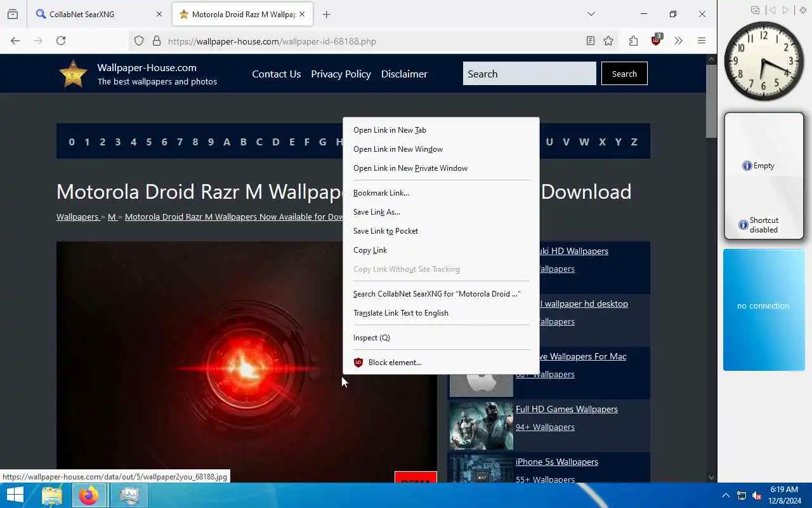Open the Contact Us page
The height and width of the screenshot is (508, 812).
pos(276,74)
